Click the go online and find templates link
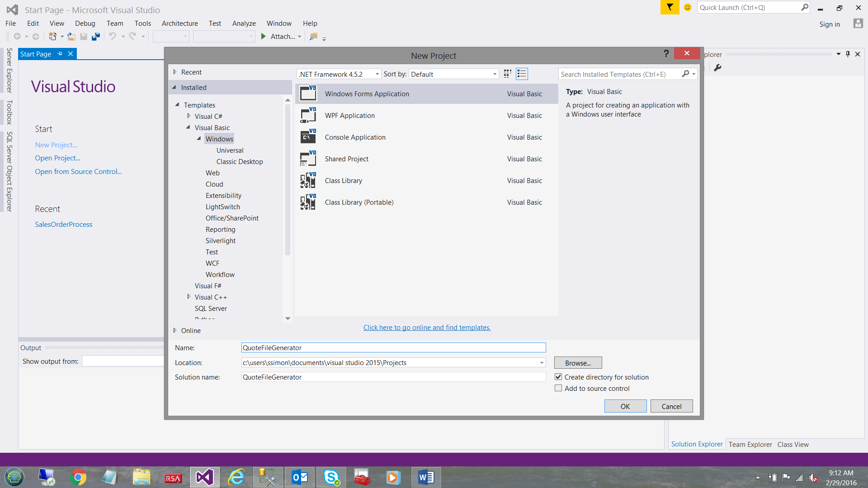 point(426,327)
